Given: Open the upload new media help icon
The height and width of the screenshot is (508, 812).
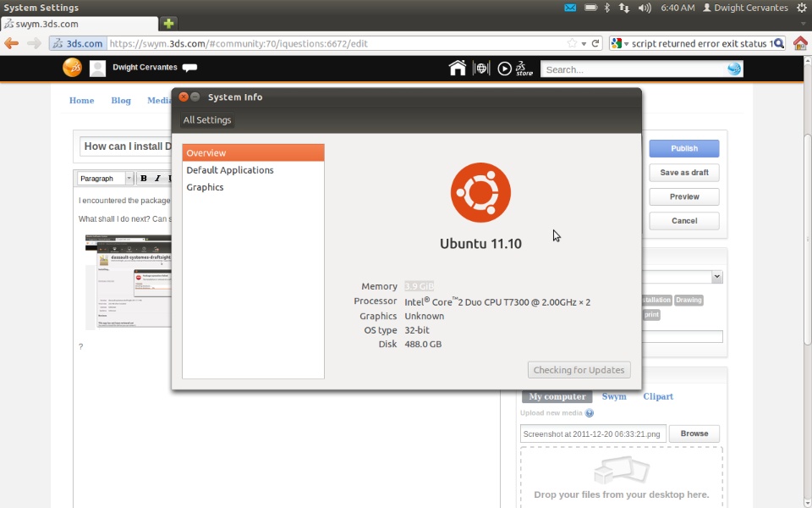Looking at the screenshot, I should pos(590,413).
